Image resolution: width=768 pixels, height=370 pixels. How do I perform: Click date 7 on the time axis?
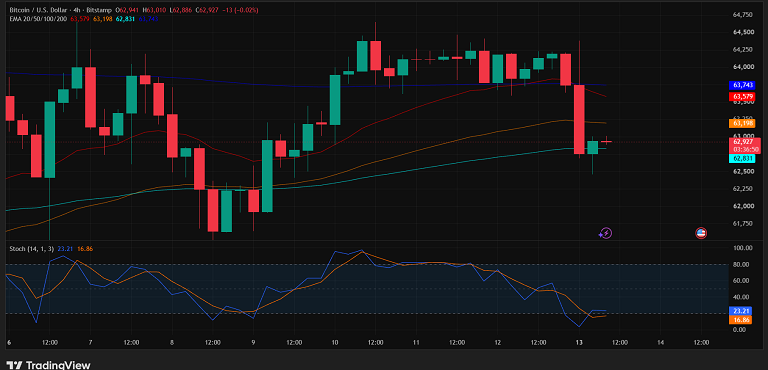pos(91,342)
